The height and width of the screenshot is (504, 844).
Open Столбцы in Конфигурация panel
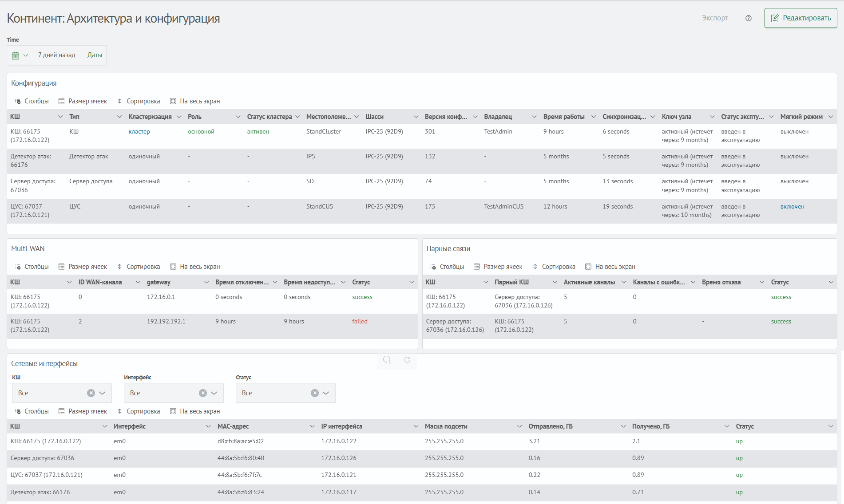click(32, 101)
